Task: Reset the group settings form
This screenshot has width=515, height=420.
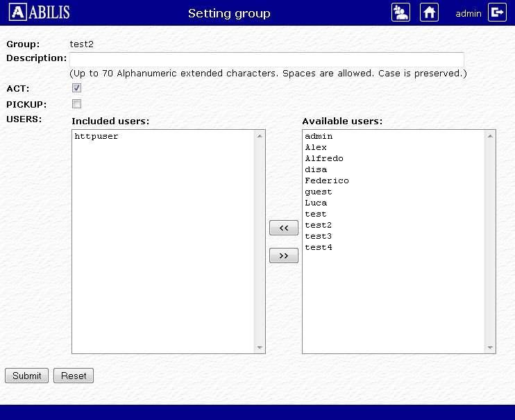Action: point(74,376)
